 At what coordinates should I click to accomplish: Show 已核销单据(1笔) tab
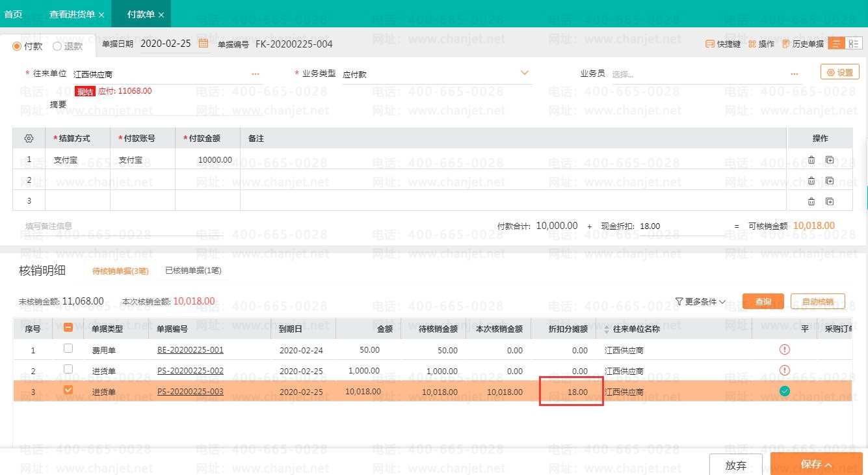(x=193, y=270)
